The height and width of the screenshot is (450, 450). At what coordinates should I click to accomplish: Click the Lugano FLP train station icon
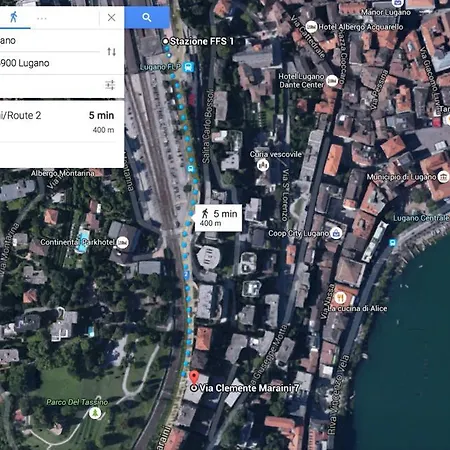pyautogui.click(x=189, y=67)
